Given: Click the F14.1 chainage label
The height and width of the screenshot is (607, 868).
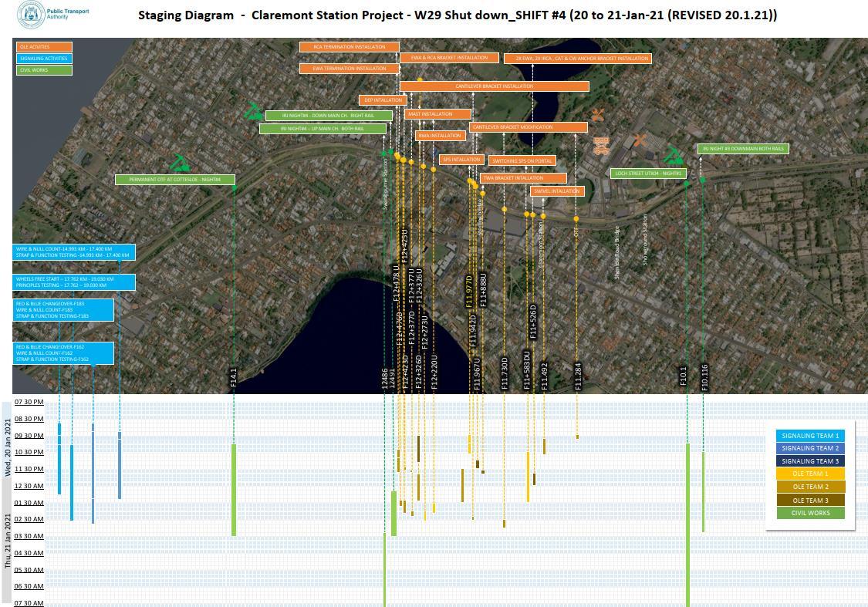Looking at the screenshot, I should click(x=233, y=377).
